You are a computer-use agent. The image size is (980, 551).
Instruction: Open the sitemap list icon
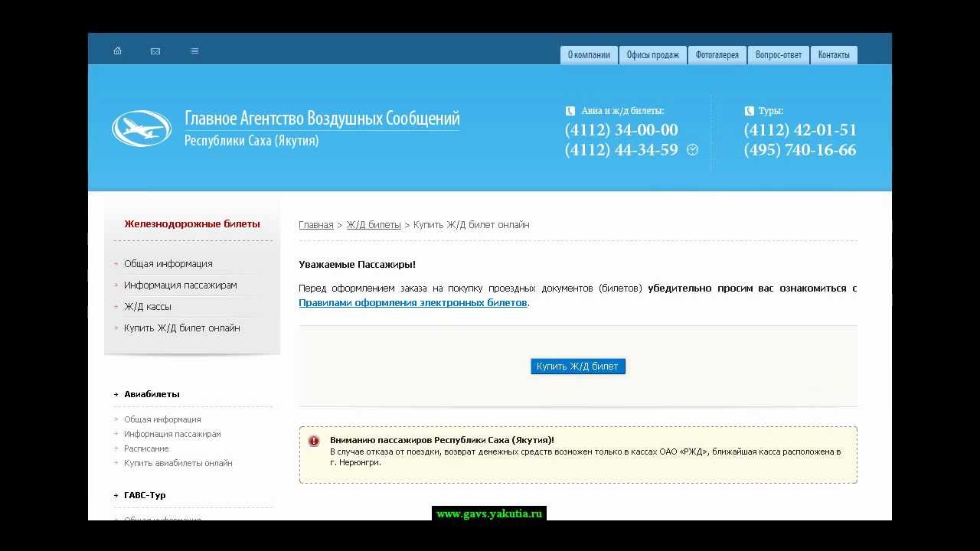tap(194, 51)
